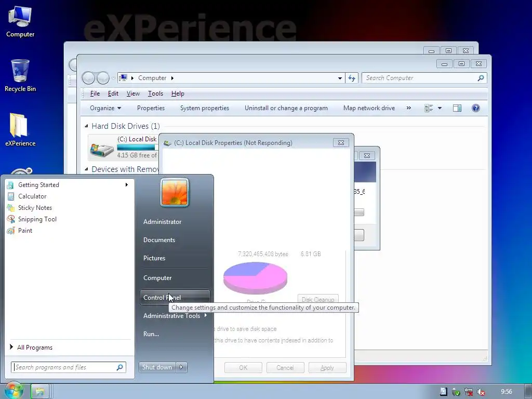
Task: Click the Safely Remove Hardware tray icon
Action: pos(456,392)
